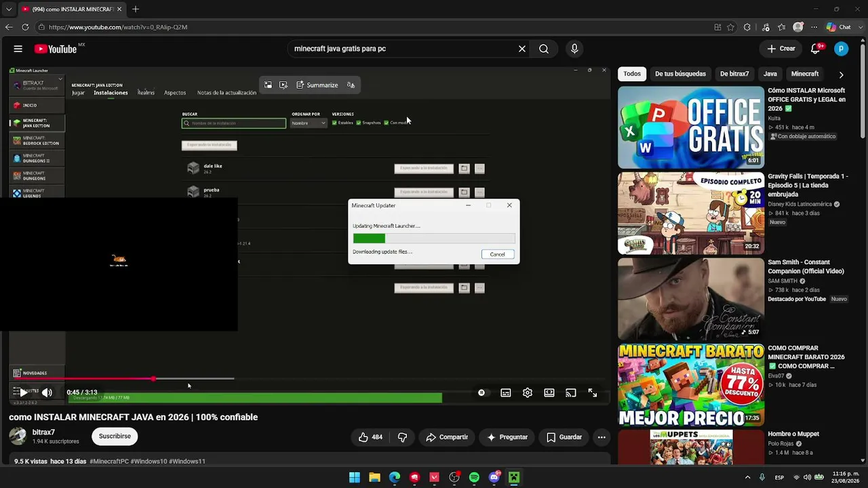868x488 pixels.
Task: Open YouTube notifications bell
Action: [816, 49]
